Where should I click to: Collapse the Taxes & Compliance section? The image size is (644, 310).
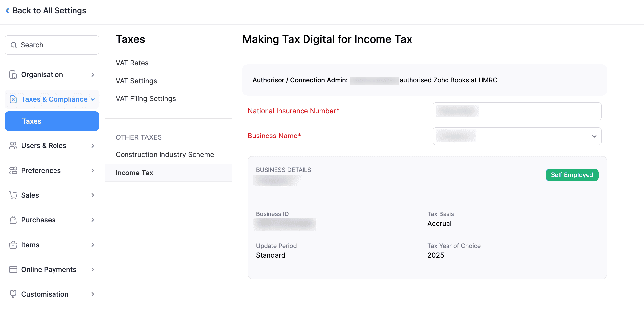93,99
